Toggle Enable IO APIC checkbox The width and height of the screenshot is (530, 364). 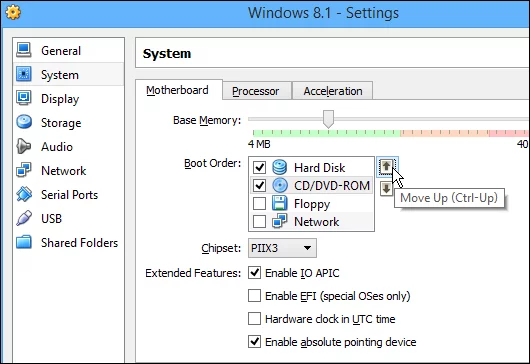tap(255, 272)
